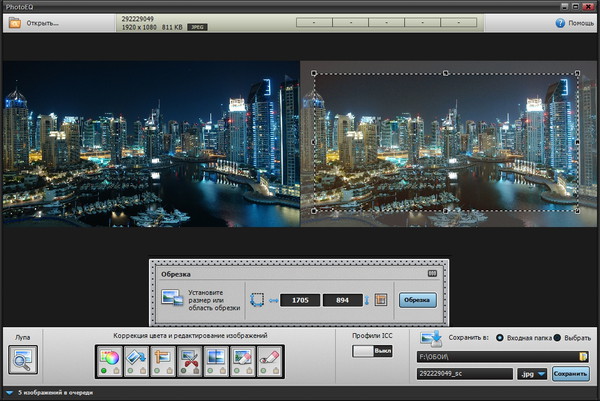Viewport: 600px width, 401px height.
Task: Click the two-pictures icon in Обрезка panel
Action: point(172,297)
